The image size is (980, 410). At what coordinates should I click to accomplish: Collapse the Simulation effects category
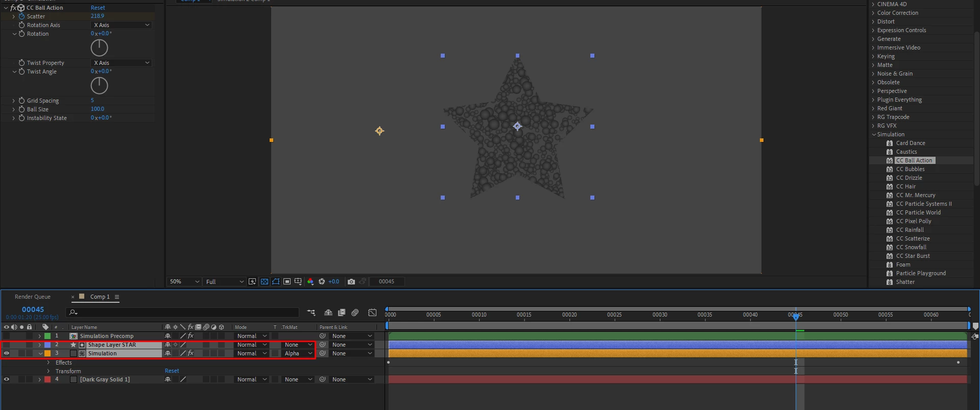pos(874,134)
